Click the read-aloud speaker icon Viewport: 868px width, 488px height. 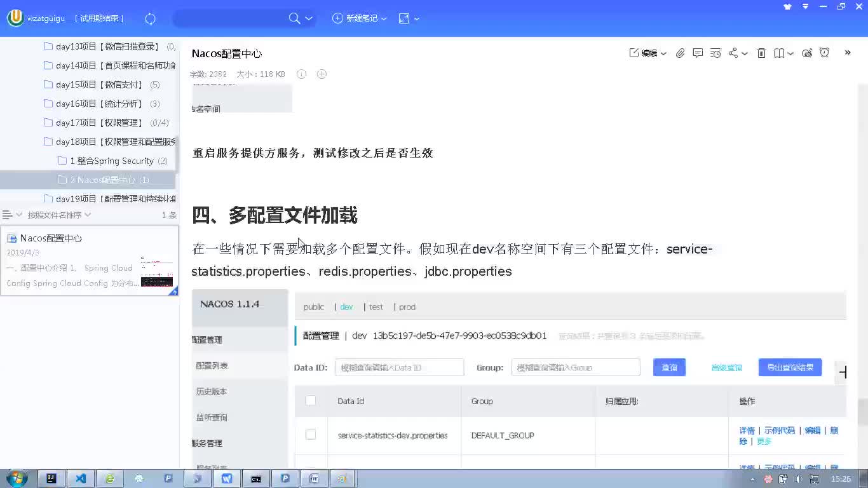807,53
